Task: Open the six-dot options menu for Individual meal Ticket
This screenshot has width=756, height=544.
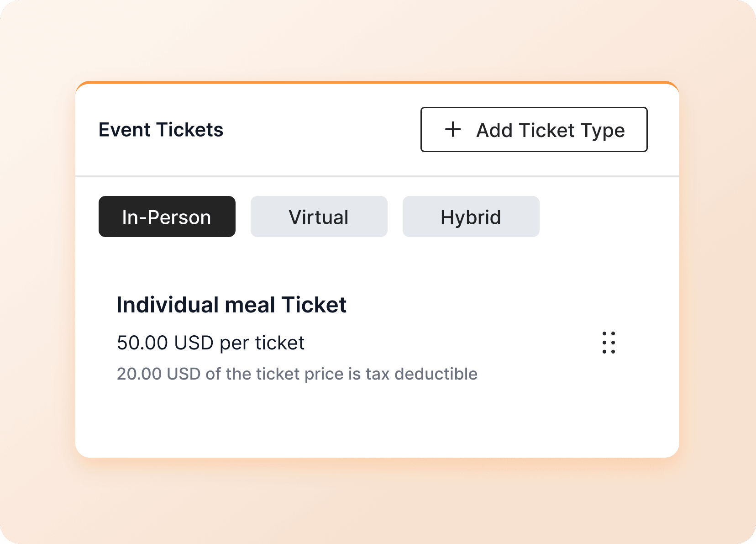Action: 609,343
